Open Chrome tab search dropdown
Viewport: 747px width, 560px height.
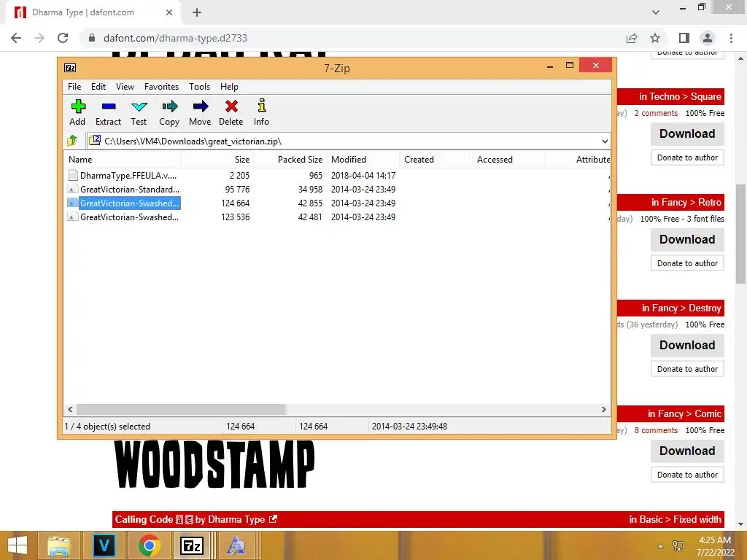coord(656,12)
